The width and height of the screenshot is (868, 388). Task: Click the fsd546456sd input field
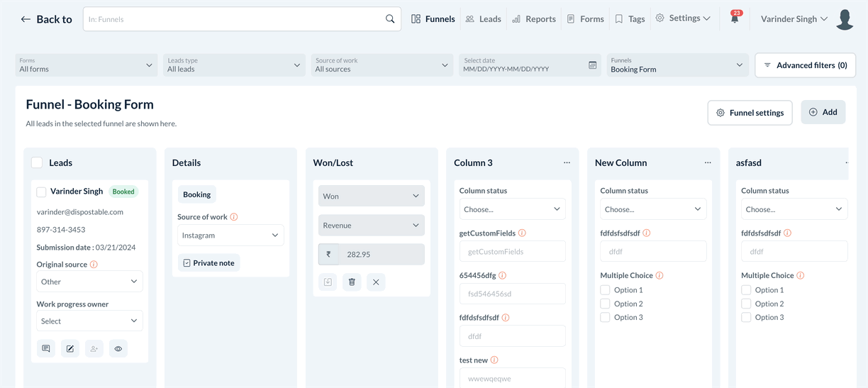pyautogui.click(x=512, y=294)
